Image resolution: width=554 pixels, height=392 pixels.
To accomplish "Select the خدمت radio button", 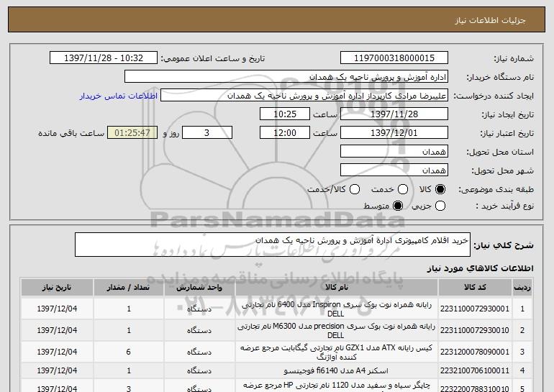I will [x=402, y=189].
